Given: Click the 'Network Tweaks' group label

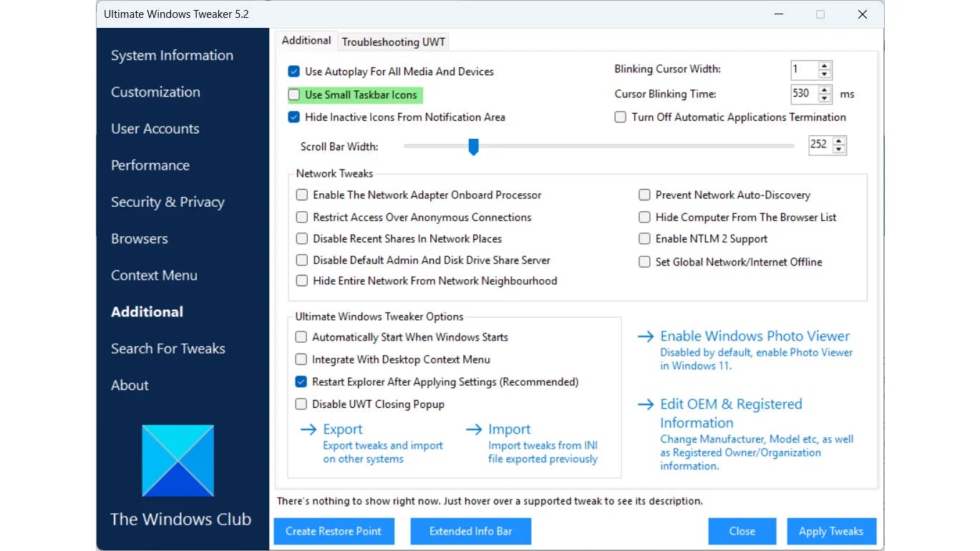Looking at the screenshot, I should [x=334, y=173].
